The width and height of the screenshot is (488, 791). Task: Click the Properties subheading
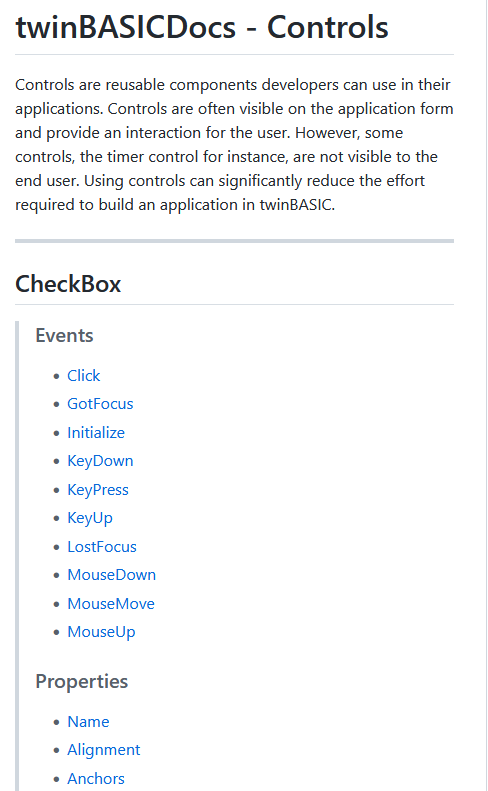pos(82,682)
